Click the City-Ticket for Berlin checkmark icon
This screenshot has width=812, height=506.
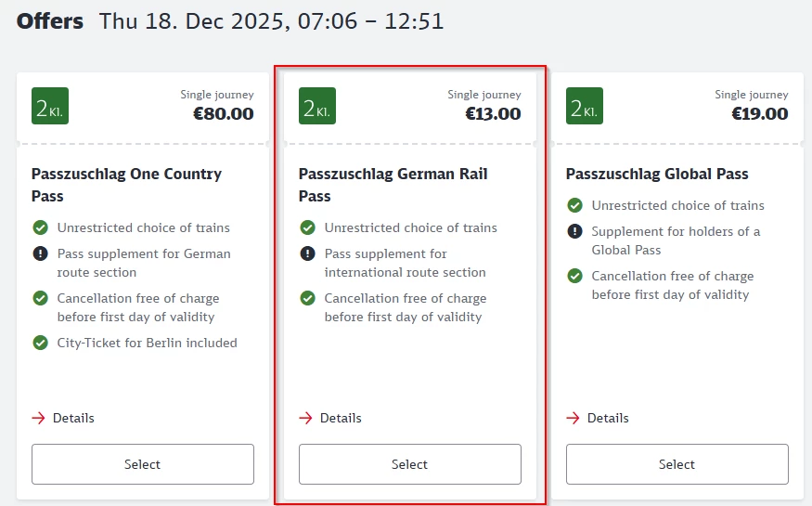point(40,343)
